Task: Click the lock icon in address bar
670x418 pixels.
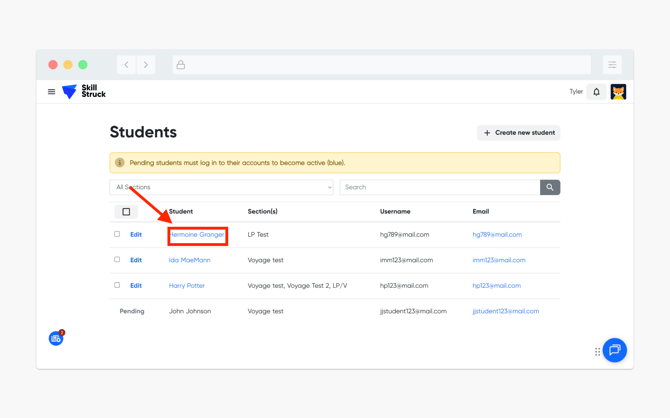Action: coord(181,65)
